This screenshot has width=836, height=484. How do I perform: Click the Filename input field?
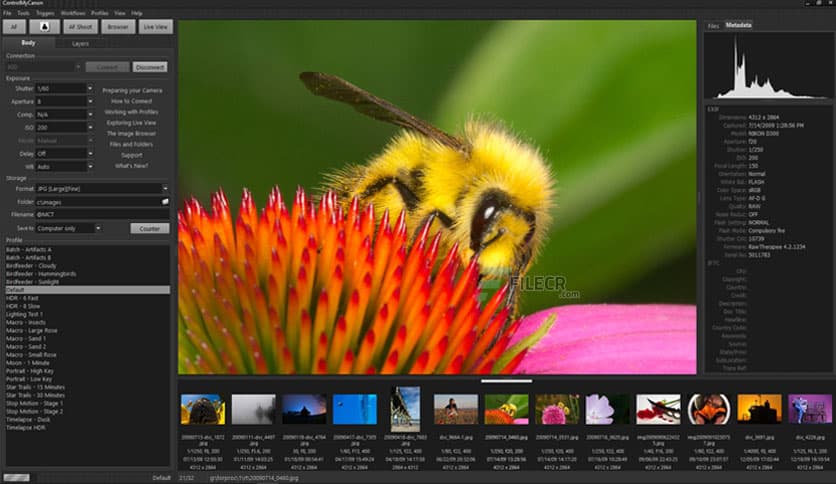[x=102, y=214]
